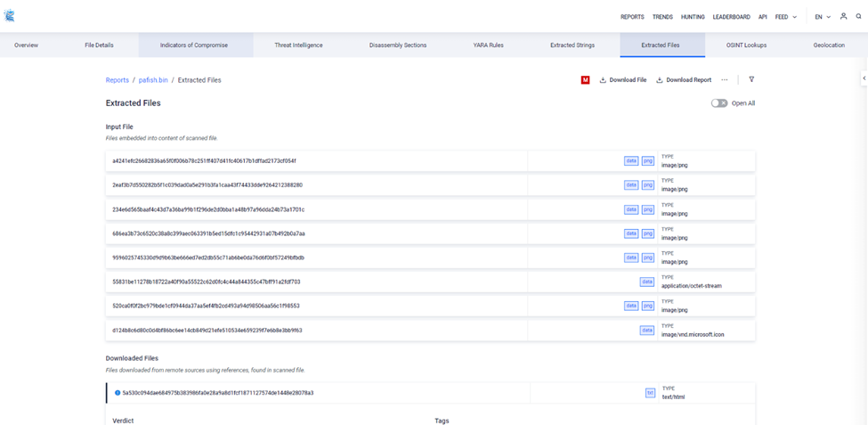
Task: Go to Reports breadcrumb link
Action: click(x=118, y=80)
